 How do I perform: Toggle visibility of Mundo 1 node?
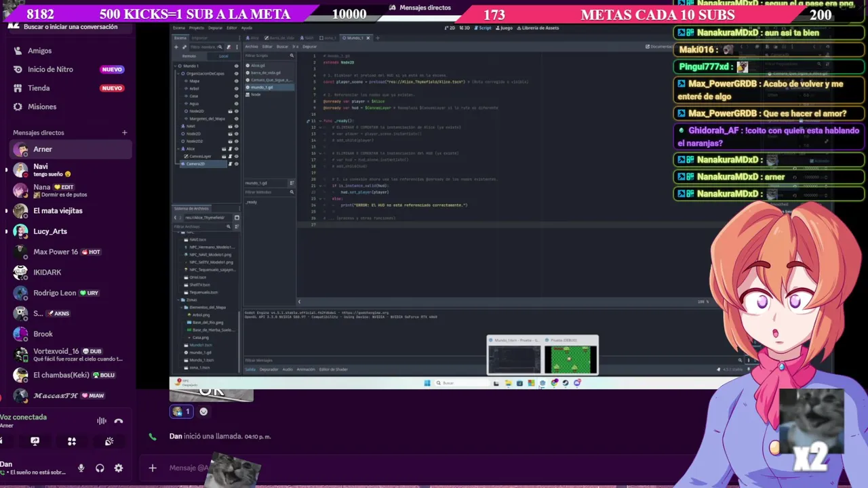point(236,66)
